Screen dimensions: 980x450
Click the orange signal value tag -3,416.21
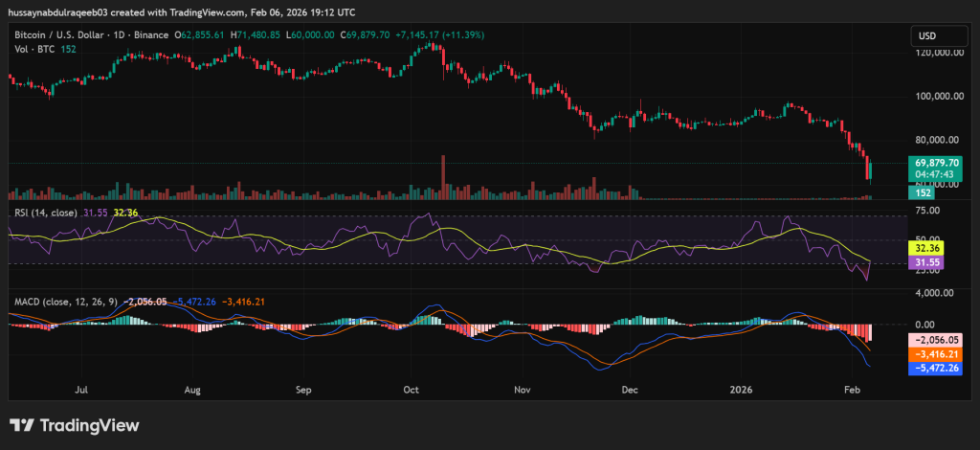[x=934, y=353]
